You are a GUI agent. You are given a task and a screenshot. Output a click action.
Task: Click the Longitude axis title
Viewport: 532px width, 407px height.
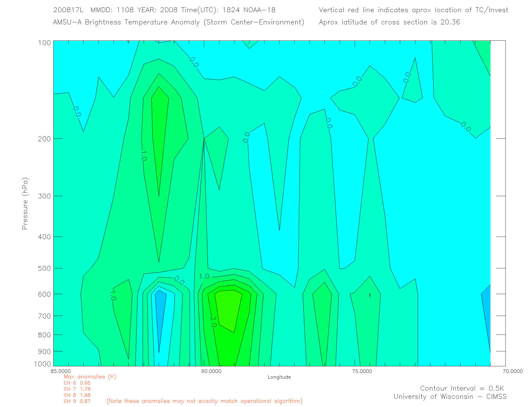(279, 377)
